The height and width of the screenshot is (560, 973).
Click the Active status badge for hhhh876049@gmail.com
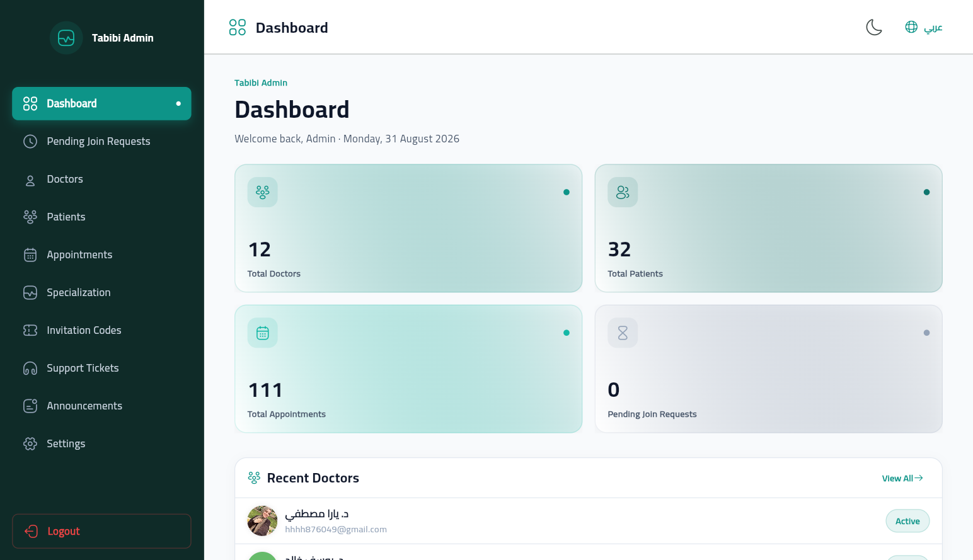907,521
